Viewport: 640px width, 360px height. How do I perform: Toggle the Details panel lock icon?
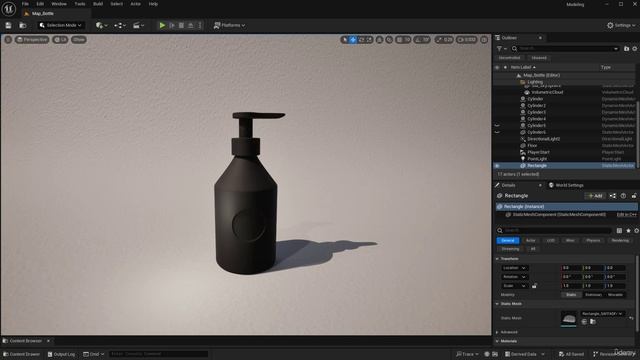(634, 196)
